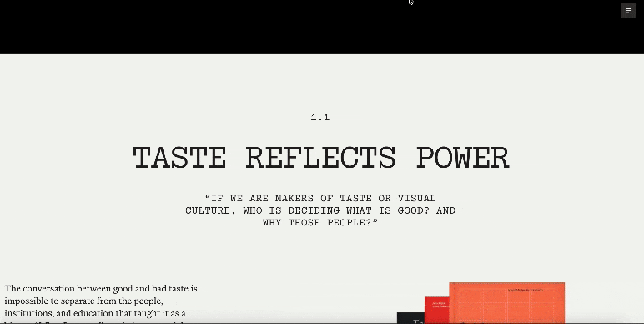Select the section number 1.1
The image size is (644, 324).
pos(320,118)
